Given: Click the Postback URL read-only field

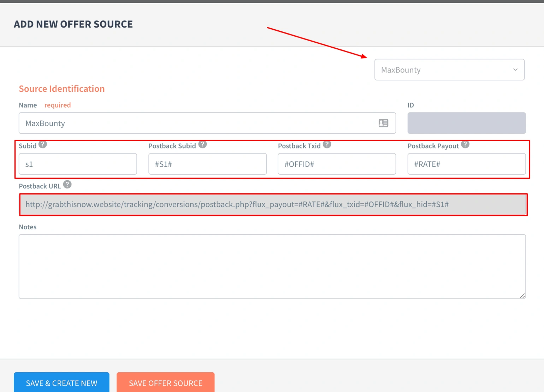Looking at the screenshot, I should tap(273, 205).
